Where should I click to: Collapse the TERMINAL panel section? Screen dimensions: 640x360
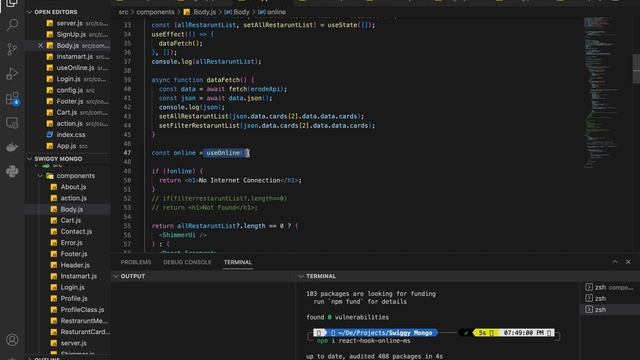pos(301,276)
